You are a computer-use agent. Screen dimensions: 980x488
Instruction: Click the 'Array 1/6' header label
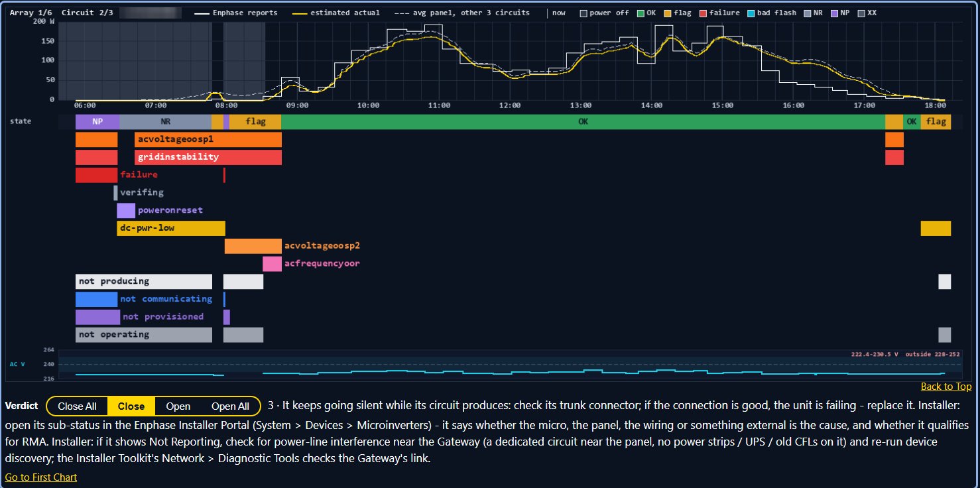[x=31, y=13]
